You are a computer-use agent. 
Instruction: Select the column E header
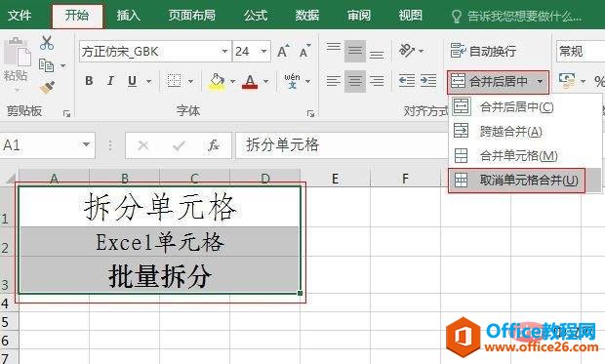(x=335, y=178)
